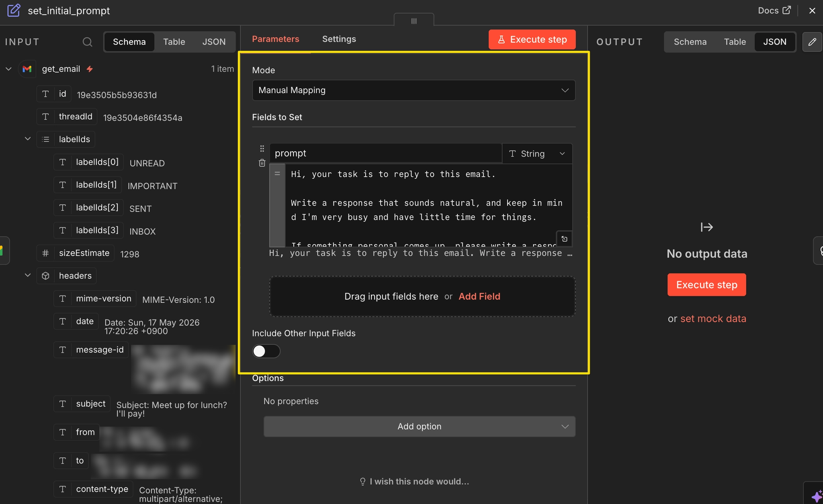Click the Add Field link
Screen dimensions: 823x504
click(479, 296)
